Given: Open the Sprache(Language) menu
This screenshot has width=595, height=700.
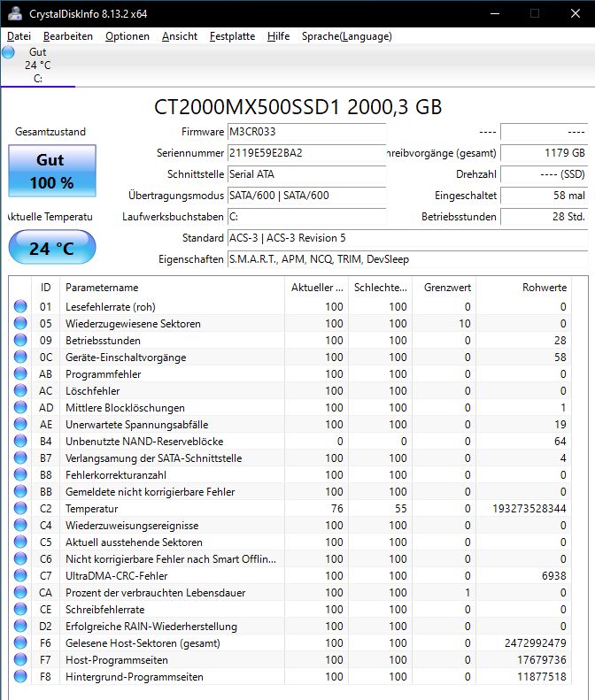Looking at the screenshot, I should (x=346, y=36).
